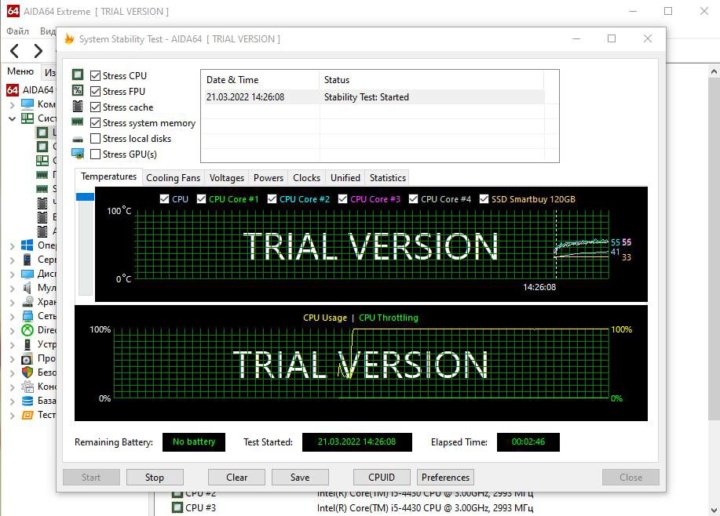
Task: Open the Statistics tab
Action: (x=387, y=178)
